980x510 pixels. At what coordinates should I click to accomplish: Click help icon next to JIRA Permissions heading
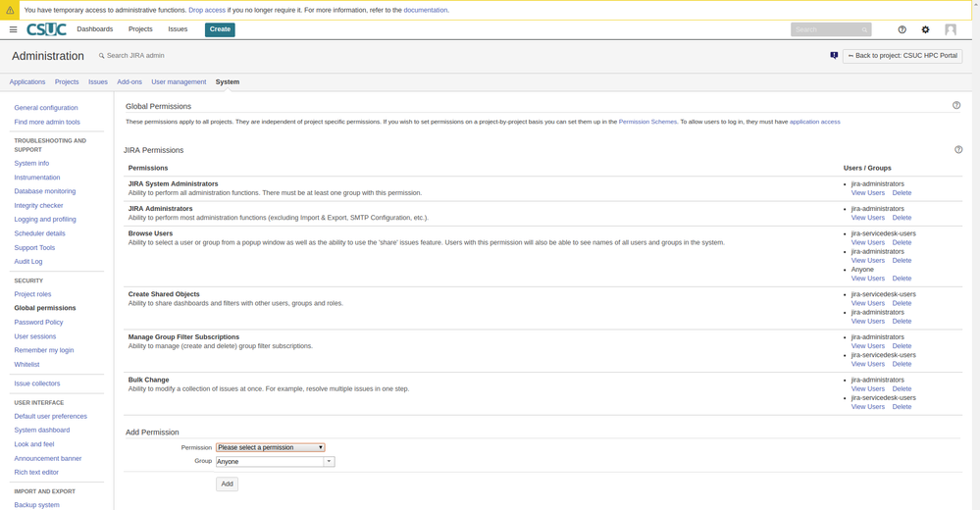tap(958, 149)
